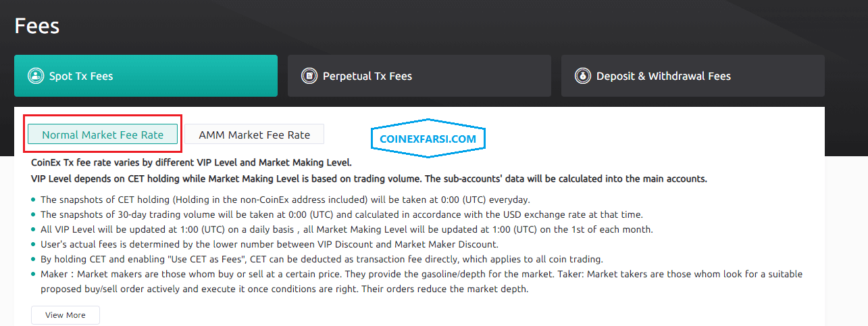Click the bold CoinEx Tx fee rate line
Viewport: 868px width, 326px height.
pos(191,163)
